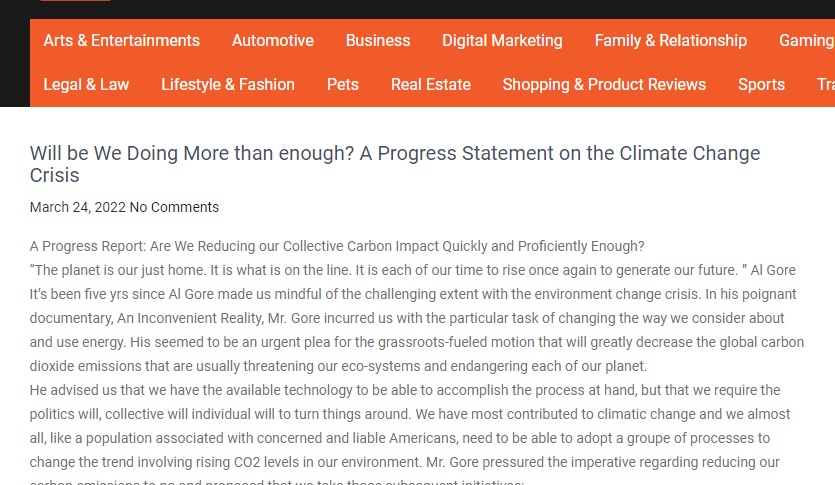Go to the Automotive menu item
835x485 pixels.
point(273,40)
